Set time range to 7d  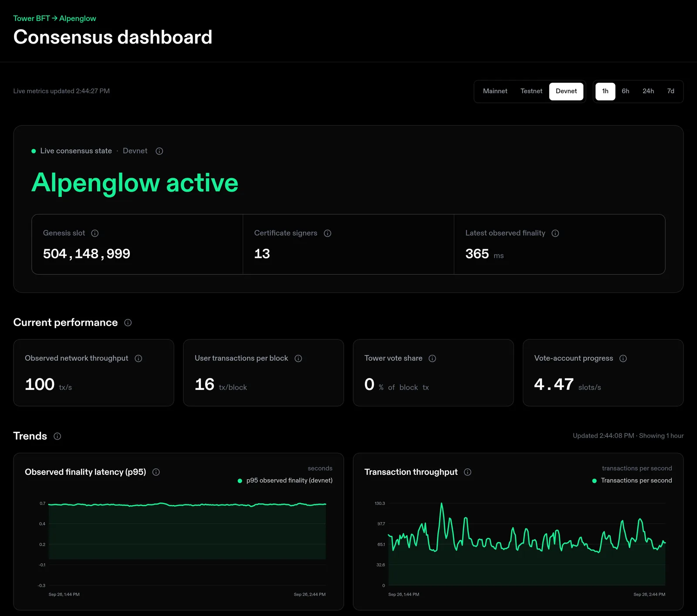click(671, 91)
